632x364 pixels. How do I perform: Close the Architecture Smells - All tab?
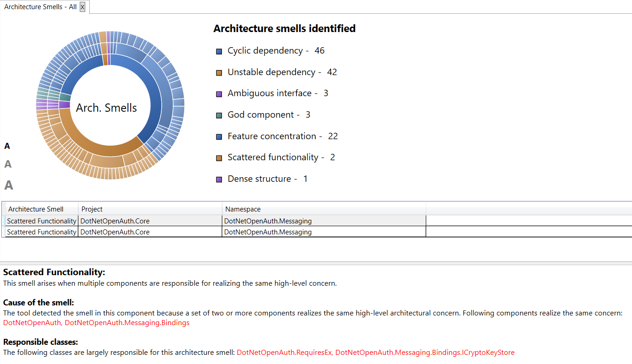tap(82, 6)
